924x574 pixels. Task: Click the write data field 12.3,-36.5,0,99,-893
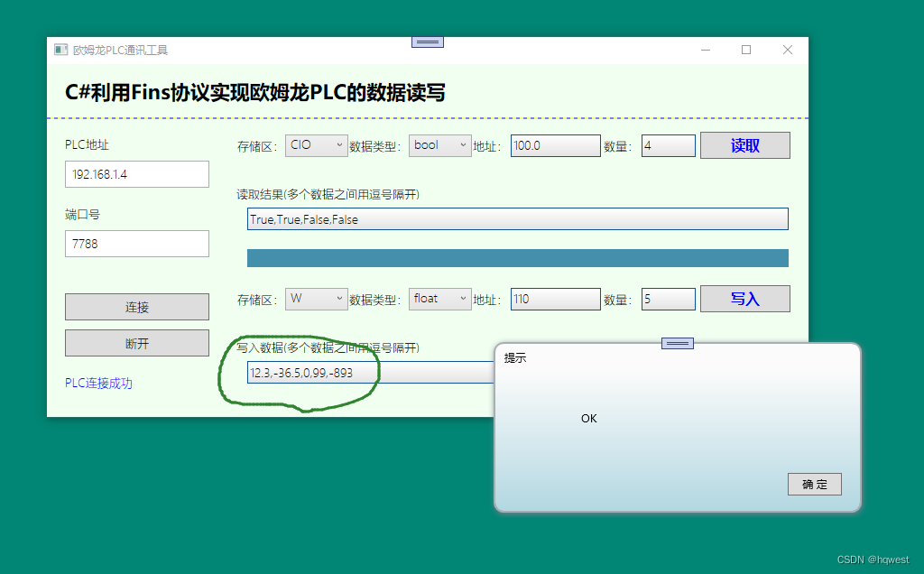point(370,373)
